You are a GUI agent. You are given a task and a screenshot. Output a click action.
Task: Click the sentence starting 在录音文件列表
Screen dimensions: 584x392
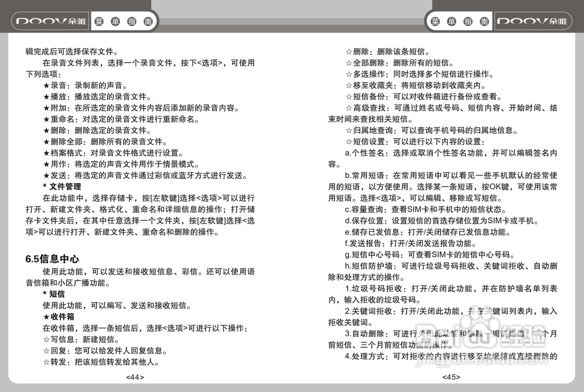tap(140, 68)
